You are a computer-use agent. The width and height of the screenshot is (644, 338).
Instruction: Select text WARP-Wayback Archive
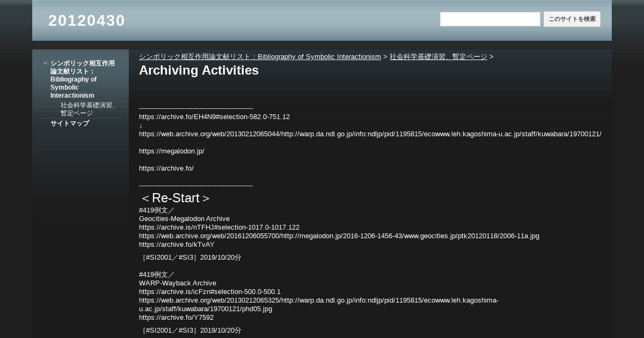(x=178, y=283)
